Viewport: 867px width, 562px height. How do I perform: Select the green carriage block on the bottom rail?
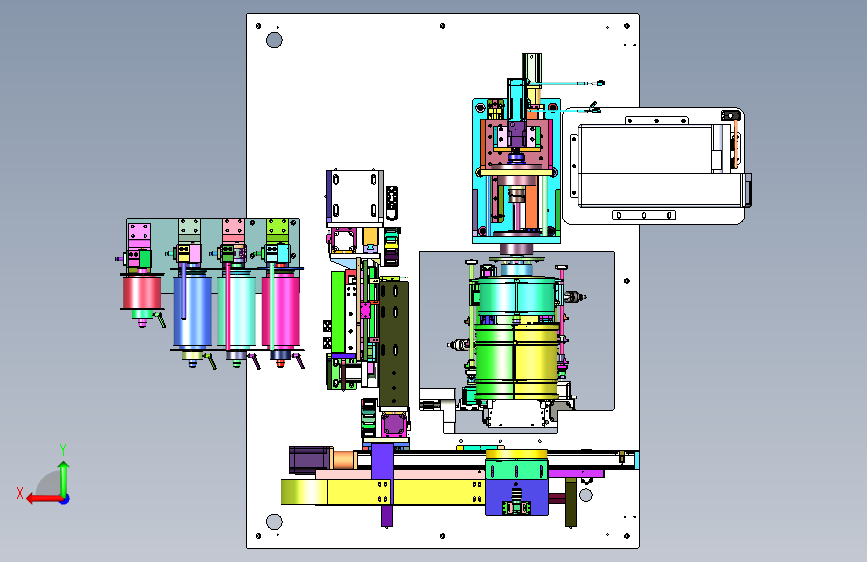coord(517,471)
